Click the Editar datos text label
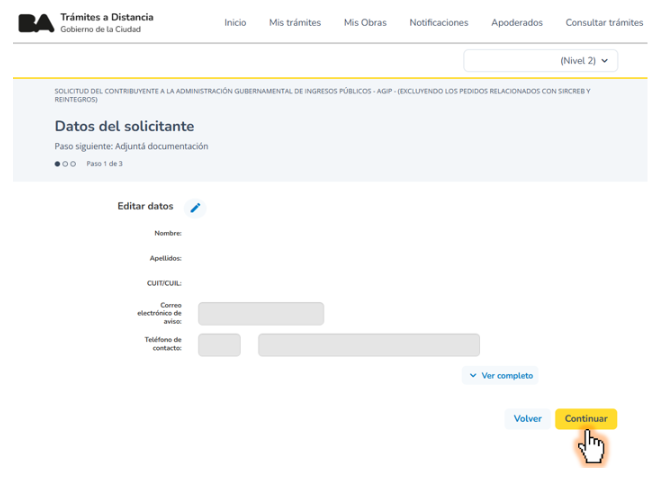Viewport: 661px width, 490px height. [145, 207]
